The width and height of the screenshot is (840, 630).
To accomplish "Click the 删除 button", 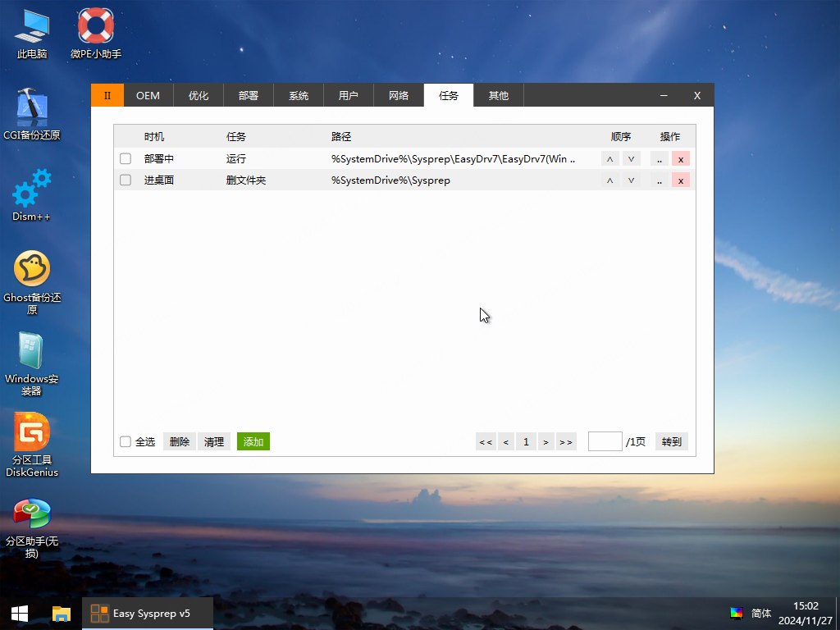I will coord(180,441).
